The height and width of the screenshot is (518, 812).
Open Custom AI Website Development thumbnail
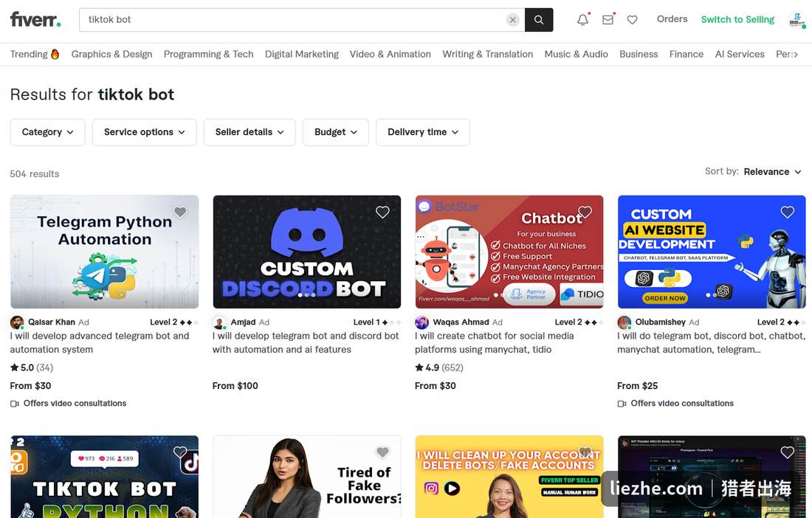click(x=712, y=252)
